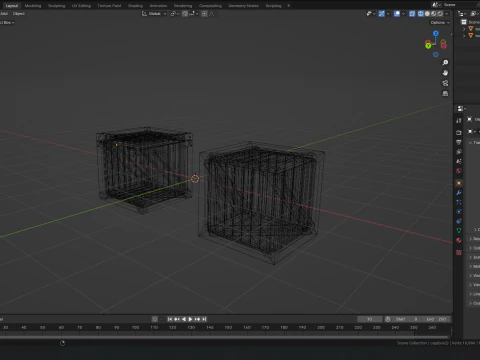
Task: Switch to the Modeling workspace tab
Action: pyautogui.click(x=33, y=6)
